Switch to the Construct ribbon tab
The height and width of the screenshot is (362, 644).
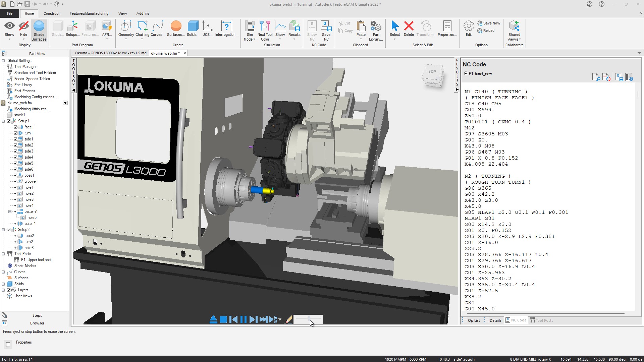[51, 13]
